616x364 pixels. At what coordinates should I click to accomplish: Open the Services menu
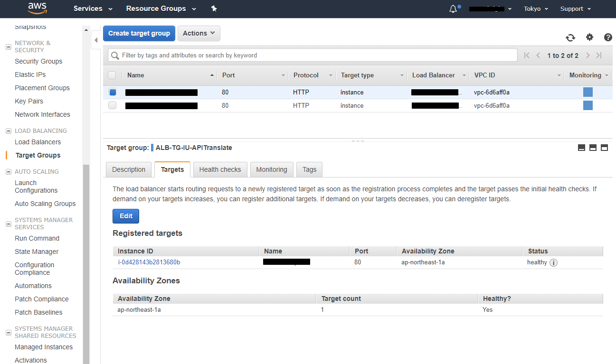pyautogui.click(x=93, y=9)
